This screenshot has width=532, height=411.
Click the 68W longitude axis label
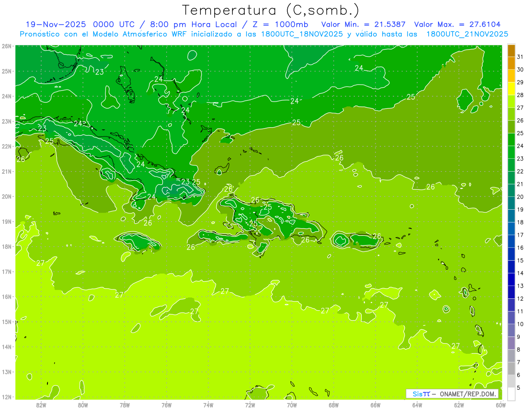pos(333,405)
